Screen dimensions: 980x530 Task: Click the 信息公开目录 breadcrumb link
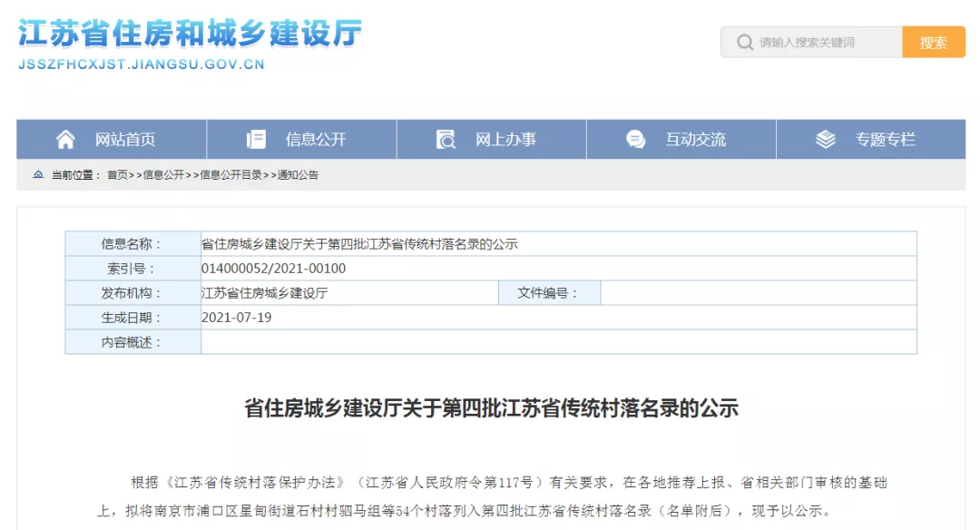pyautogui.click(x=230, y=175)
